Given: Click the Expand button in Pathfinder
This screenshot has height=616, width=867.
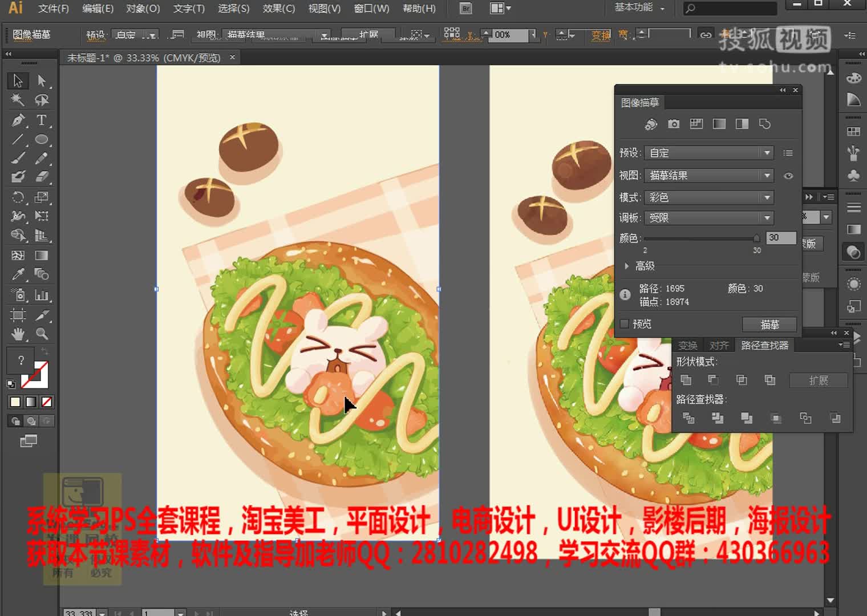Looking at the screenshot, I should coord(819,380).
